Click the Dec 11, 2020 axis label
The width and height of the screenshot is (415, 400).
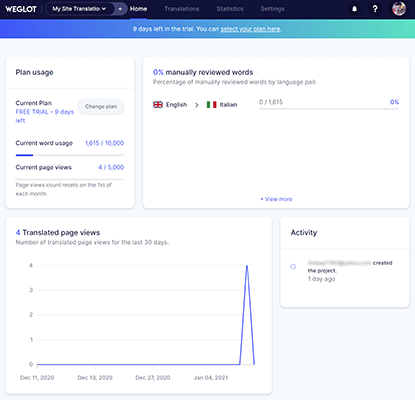37,378
